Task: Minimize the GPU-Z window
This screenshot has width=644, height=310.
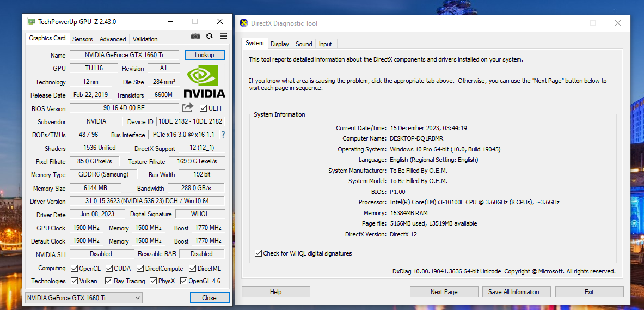Action: [x=170, y=21]
